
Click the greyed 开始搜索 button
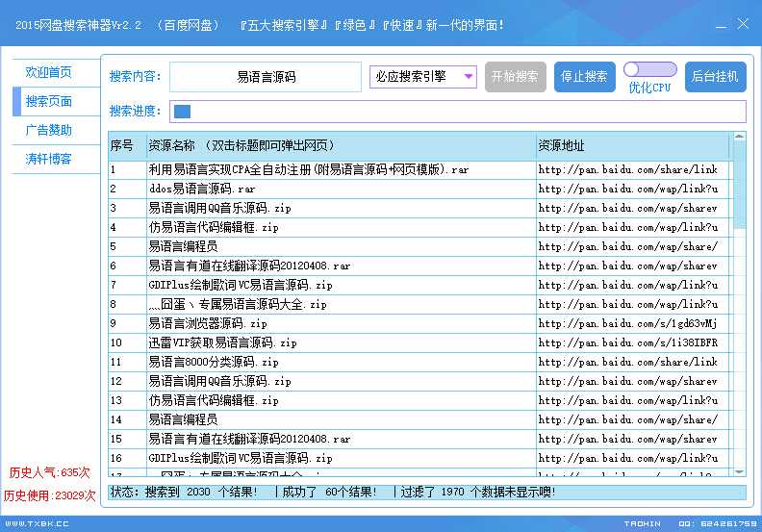516,77
